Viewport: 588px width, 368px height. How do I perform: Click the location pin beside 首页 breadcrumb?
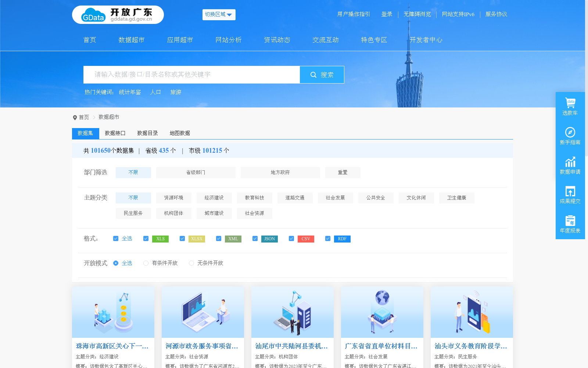click(75, 117)
